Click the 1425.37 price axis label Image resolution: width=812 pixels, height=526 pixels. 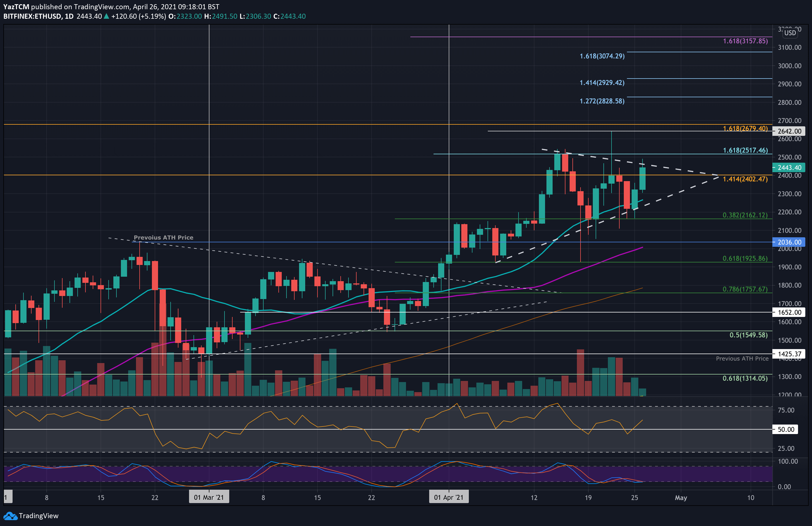(x=789, y=354)
